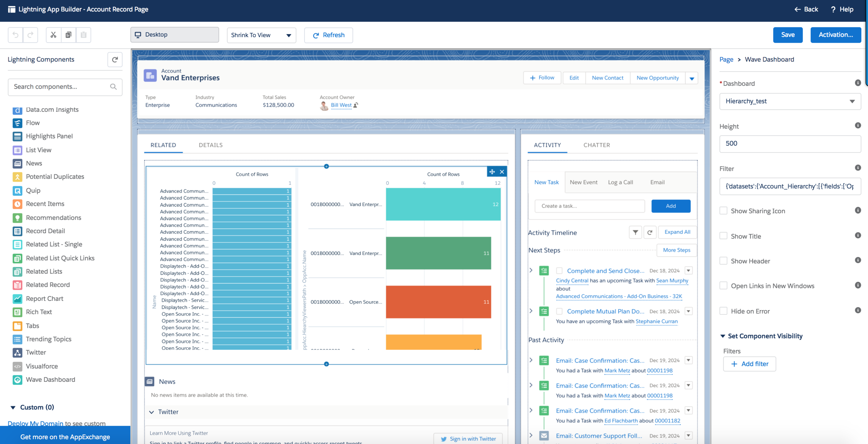Screen dimensions: 868x444
Task: Click the change owner icon beside Bill West
Action: 356,105
